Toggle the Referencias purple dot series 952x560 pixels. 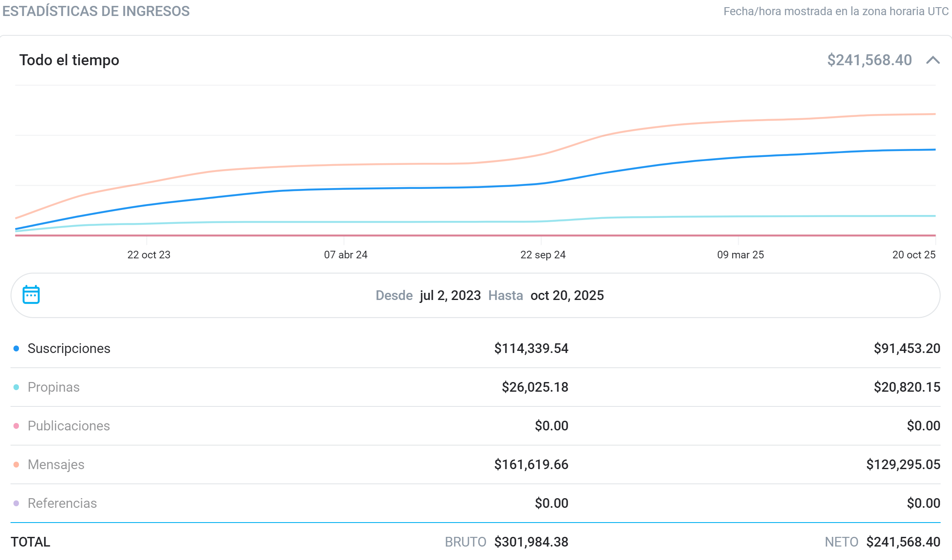coord(16,503)
